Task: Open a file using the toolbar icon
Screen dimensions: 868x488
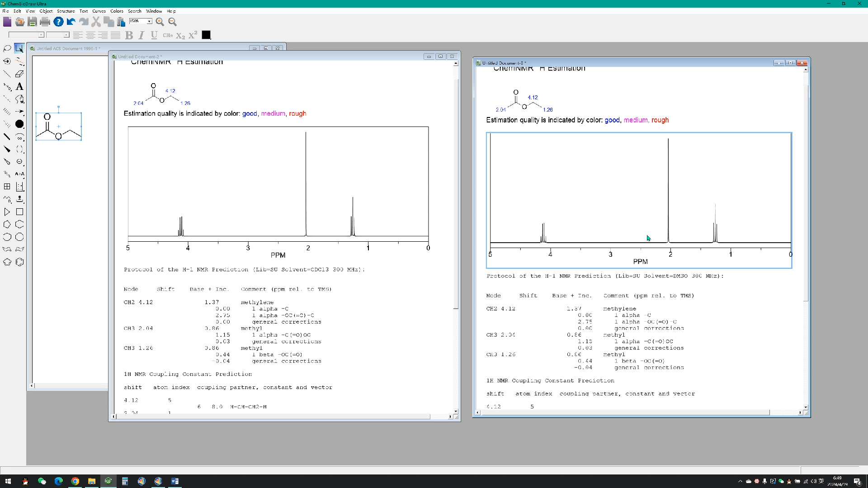Action: [19, 22]
